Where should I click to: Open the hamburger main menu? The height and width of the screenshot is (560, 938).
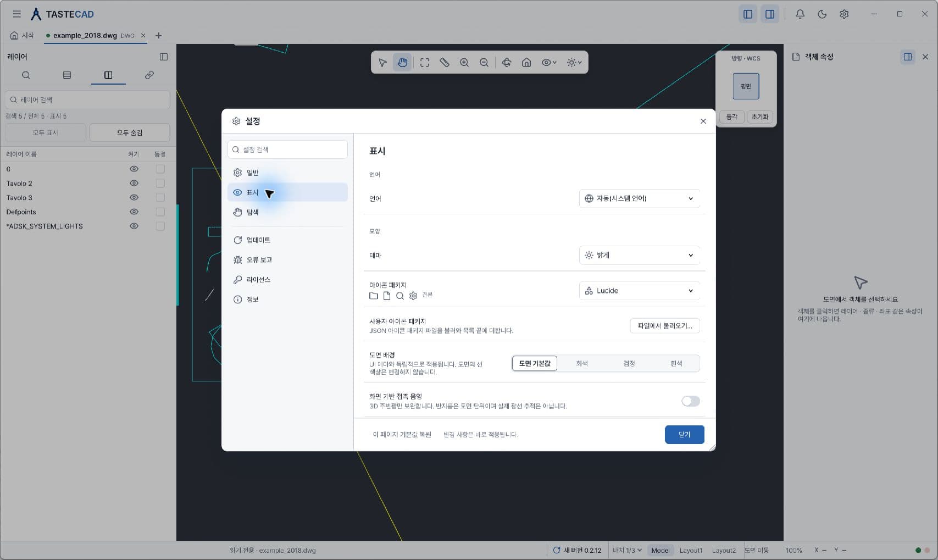17,14
